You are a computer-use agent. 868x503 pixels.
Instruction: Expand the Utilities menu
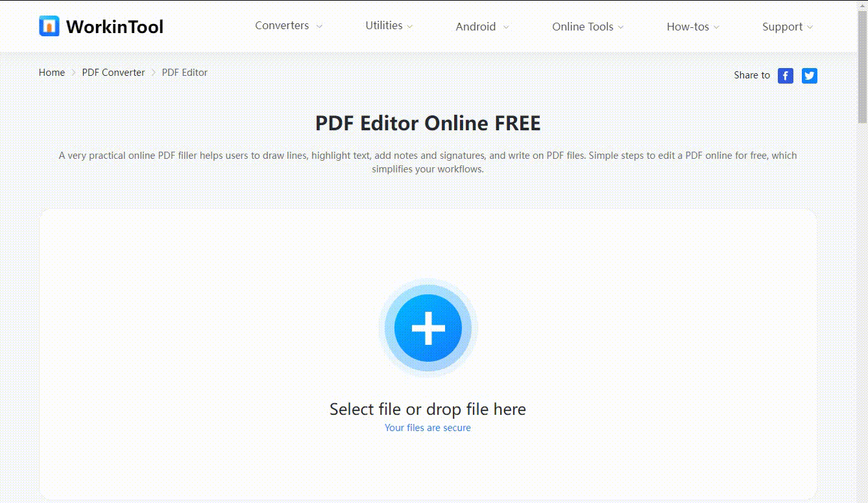coord(409,26)
